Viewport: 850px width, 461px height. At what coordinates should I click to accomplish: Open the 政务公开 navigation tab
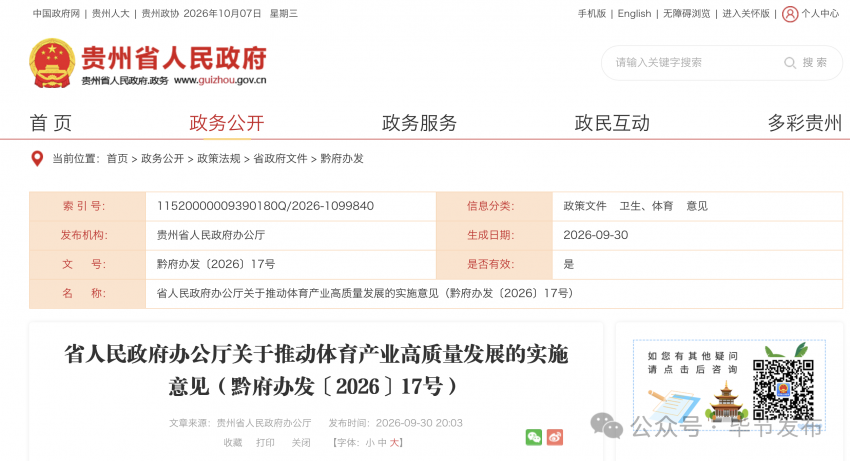(x=227, y=123)
